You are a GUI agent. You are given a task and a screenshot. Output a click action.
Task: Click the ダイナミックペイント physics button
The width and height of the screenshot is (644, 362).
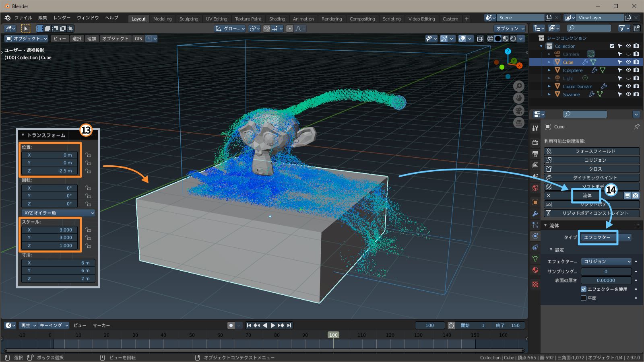tap(592, 178)
